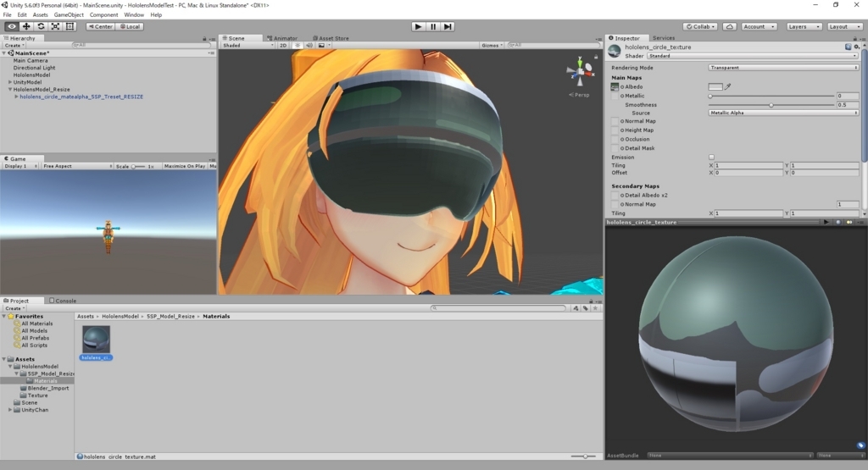Enable the Emission checkbox
The width and height of the screenshot is (868, 470).
pyautogui.click(x=711, y=157)
